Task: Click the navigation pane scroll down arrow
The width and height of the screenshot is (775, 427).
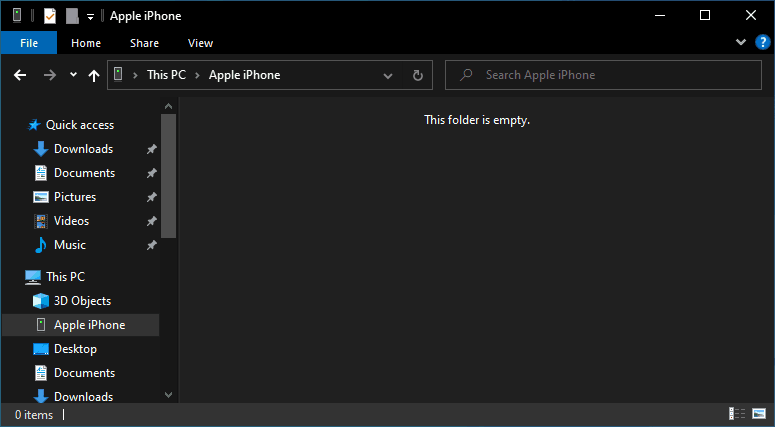Action: pos(169,395)
